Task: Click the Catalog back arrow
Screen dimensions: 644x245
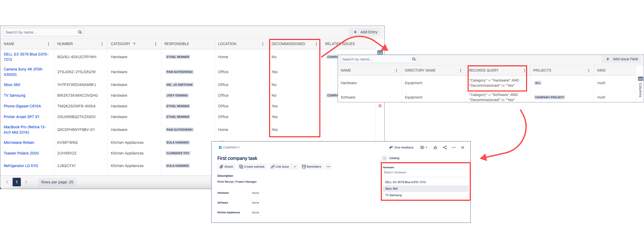Action: [x=385, y=158]
